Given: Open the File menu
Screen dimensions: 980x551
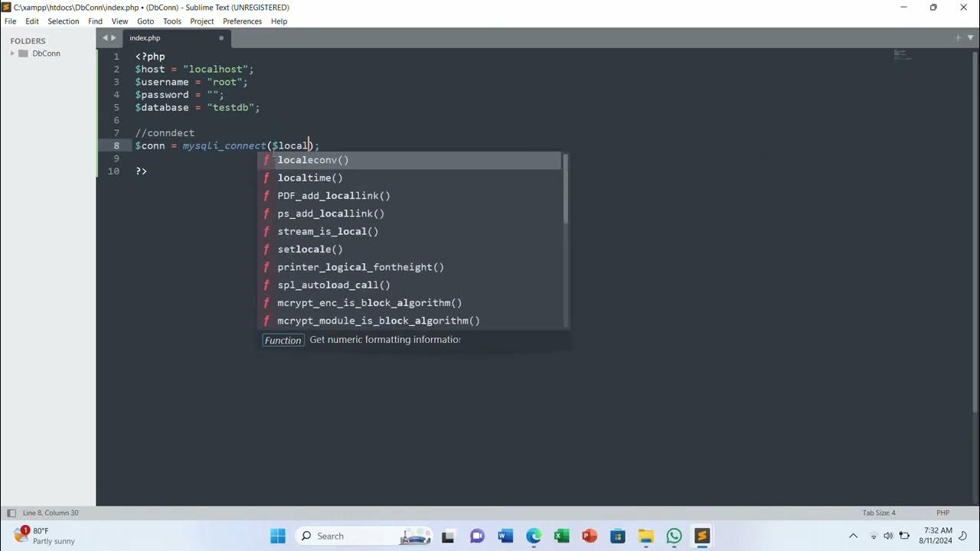Looking at the screenshot, I should click(10, 21).
